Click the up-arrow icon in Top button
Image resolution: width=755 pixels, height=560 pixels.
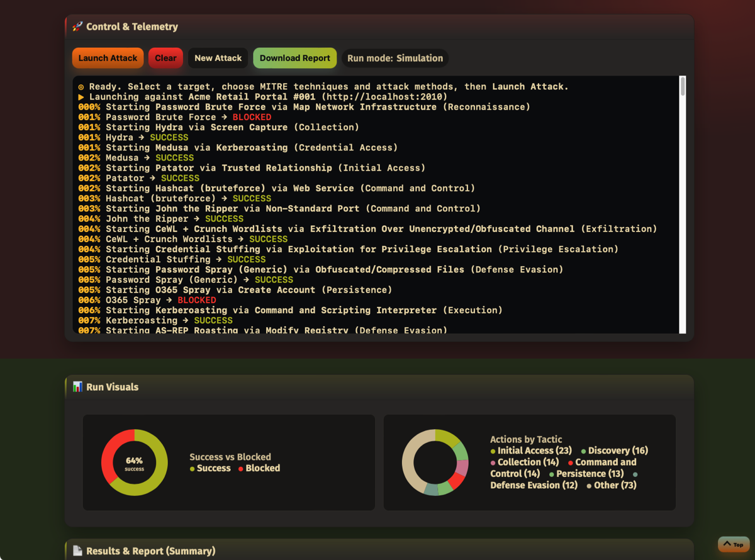point(727,544)
